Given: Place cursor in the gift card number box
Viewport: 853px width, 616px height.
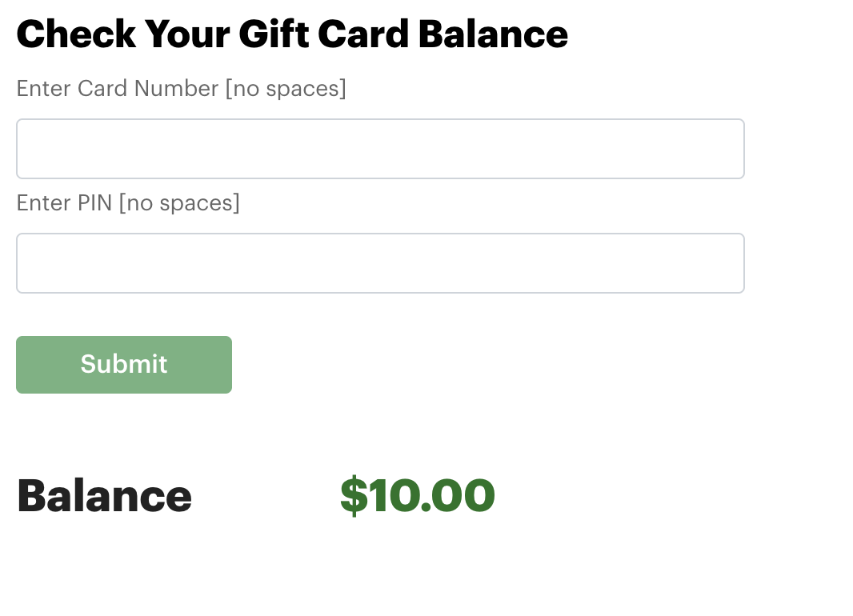Looking at the screenshot, I should [380, 149].
